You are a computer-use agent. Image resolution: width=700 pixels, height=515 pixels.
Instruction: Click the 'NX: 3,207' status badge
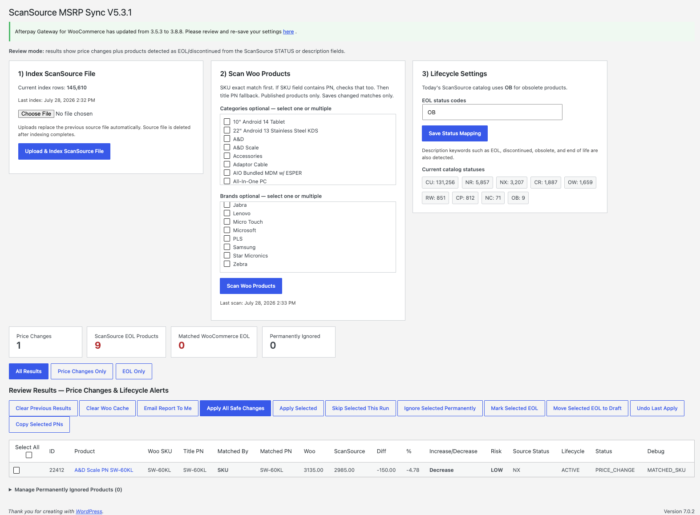point(512,183)
